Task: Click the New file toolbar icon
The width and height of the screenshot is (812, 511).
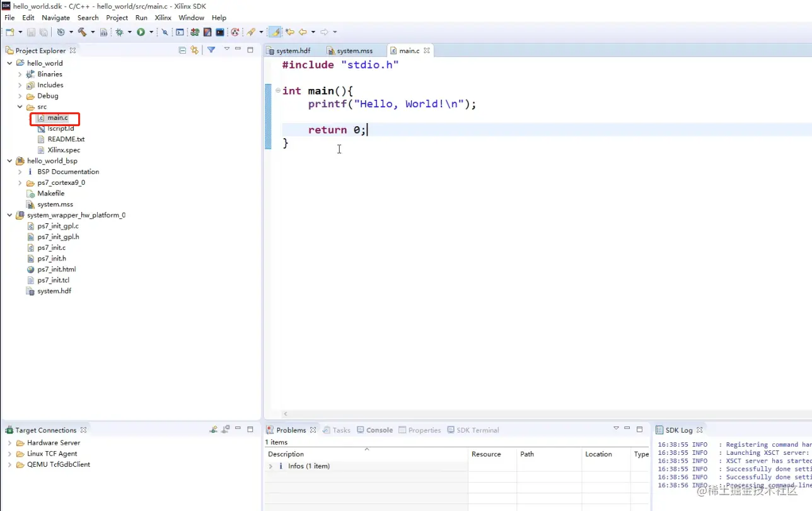Action: [x=9, y=32]
